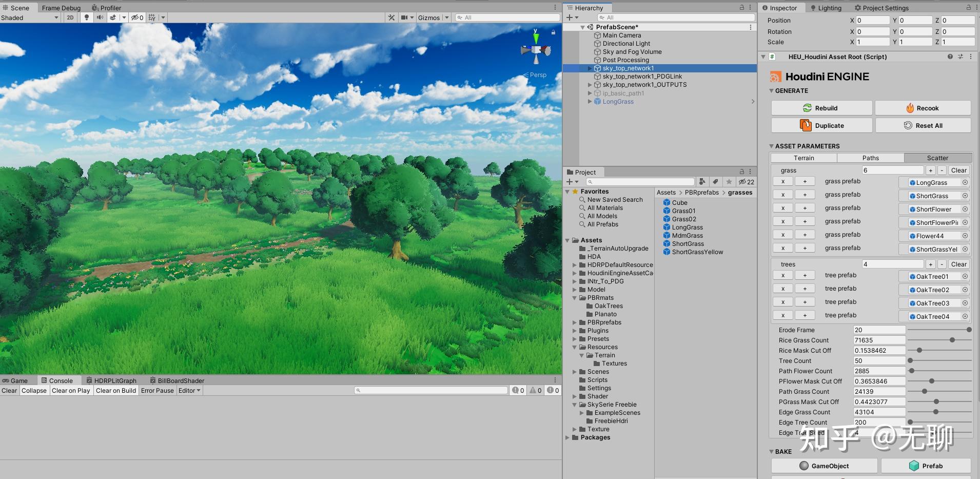Screen dimensions: 980x479
Task: Open the help icon on HEU_Houdini Asset Root script
Action: [x=950, y=56]
